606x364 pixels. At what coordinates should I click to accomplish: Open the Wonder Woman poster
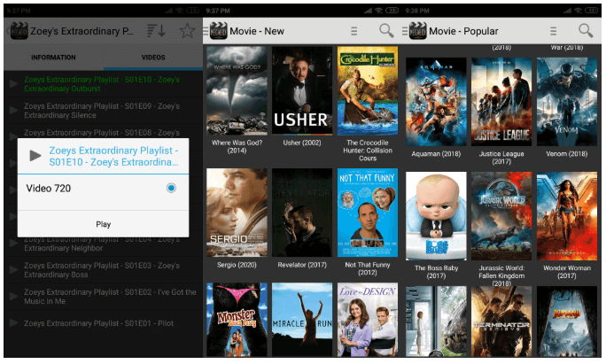coord(567,216)
